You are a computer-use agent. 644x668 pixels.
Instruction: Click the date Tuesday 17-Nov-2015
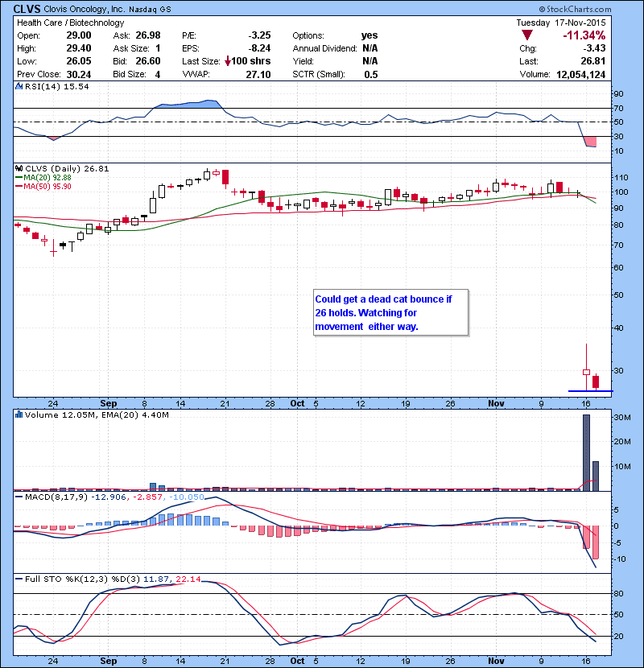(561, 23)
